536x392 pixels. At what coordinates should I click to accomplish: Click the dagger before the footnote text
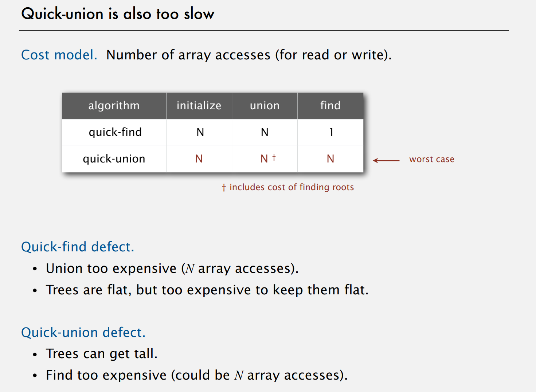(224, 188)
